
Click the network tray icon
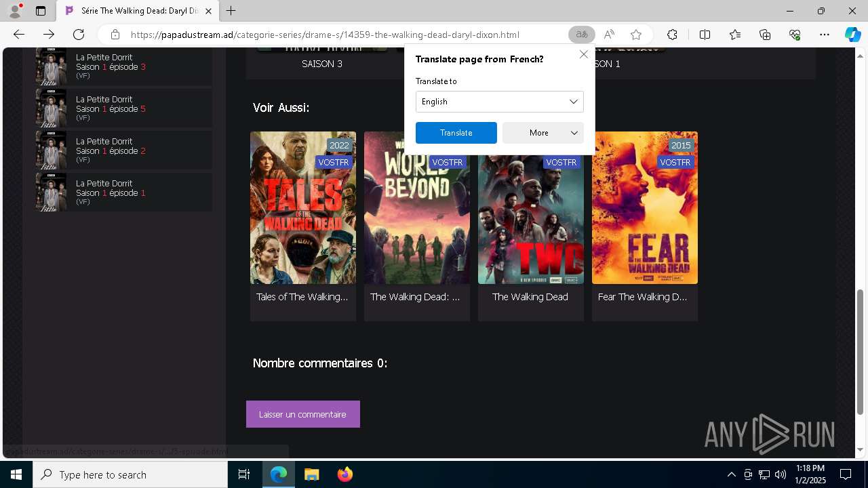coord(764,474)
